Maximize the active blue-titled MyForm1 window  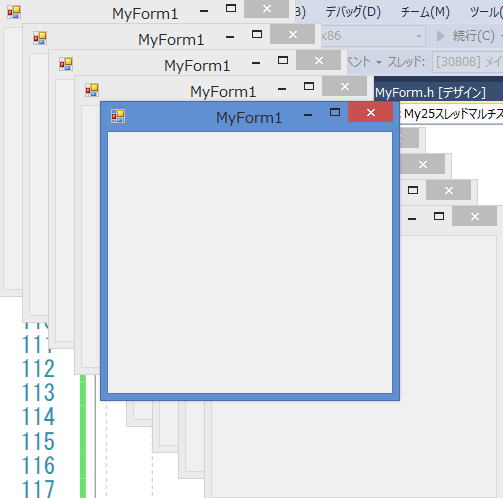coord(335,112)
